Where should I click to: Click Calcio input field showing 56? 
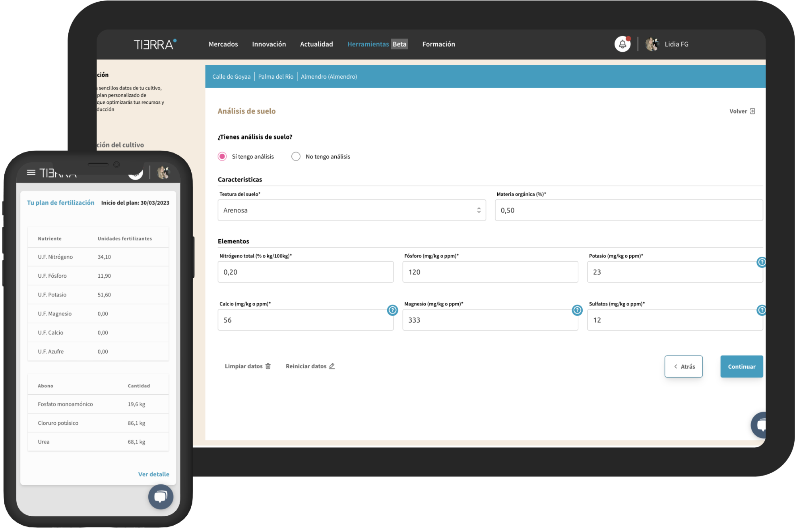306,320
